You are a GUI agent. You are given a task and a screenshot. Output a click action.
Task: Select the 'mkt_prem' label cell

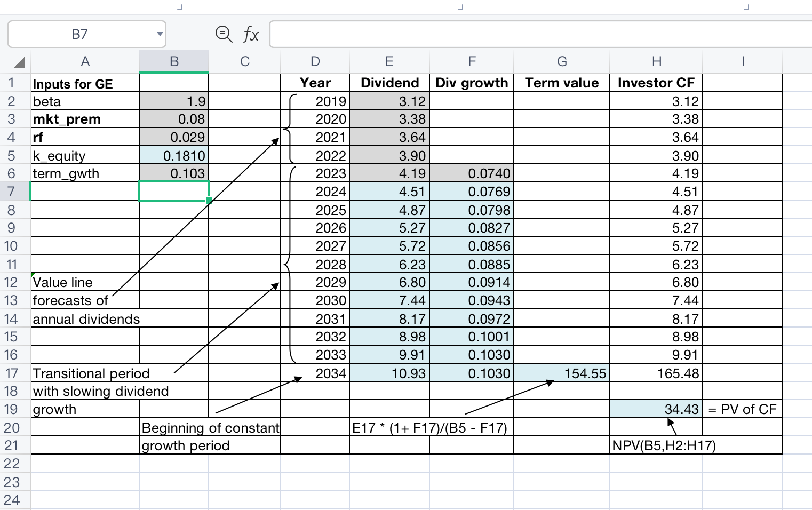[x=85, y=119]
